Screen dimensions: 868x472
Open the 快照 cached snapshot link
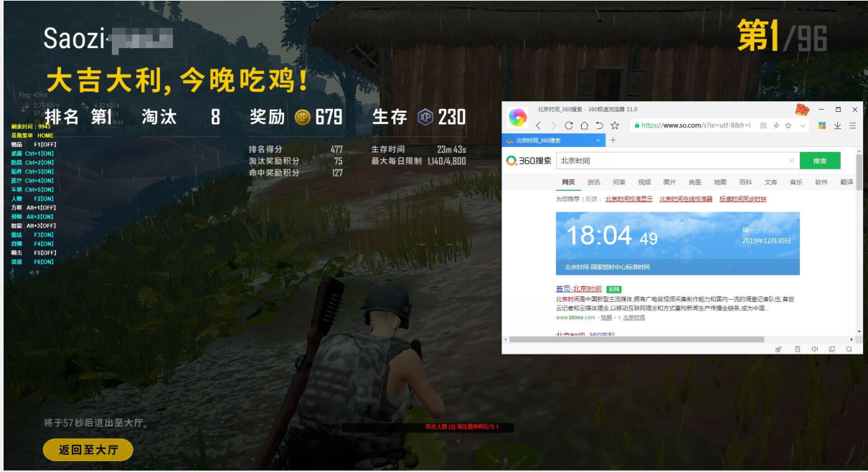click(x=606, y=317)
